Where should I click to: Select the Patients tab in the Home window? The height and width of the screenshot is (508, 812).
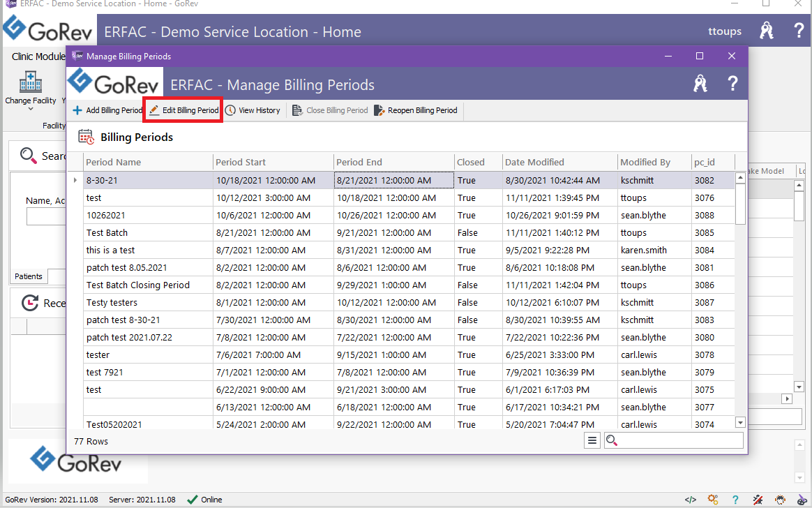pyautogui.click(x=29, y=276)
